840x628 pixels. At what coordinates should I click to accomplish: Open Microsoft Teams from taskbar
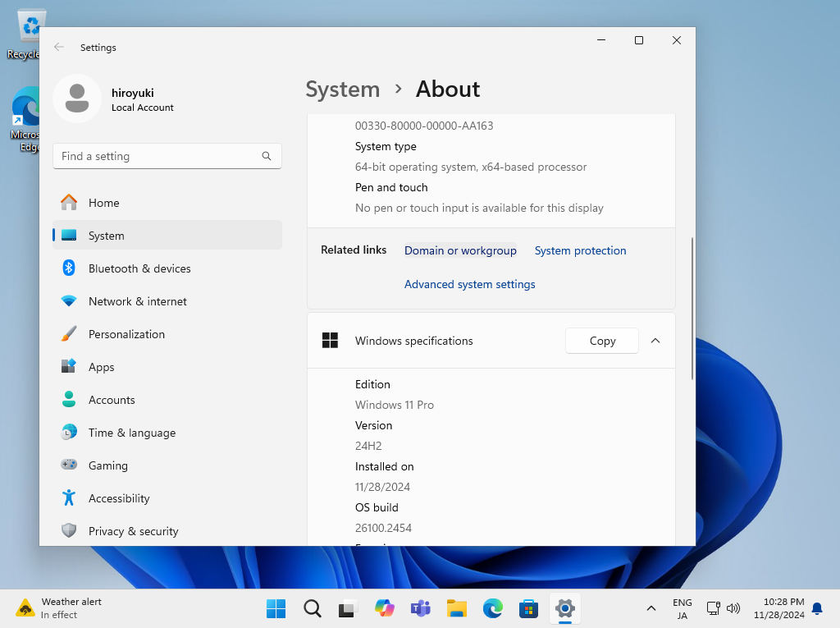pyautogui.click(x=421, y=608)
